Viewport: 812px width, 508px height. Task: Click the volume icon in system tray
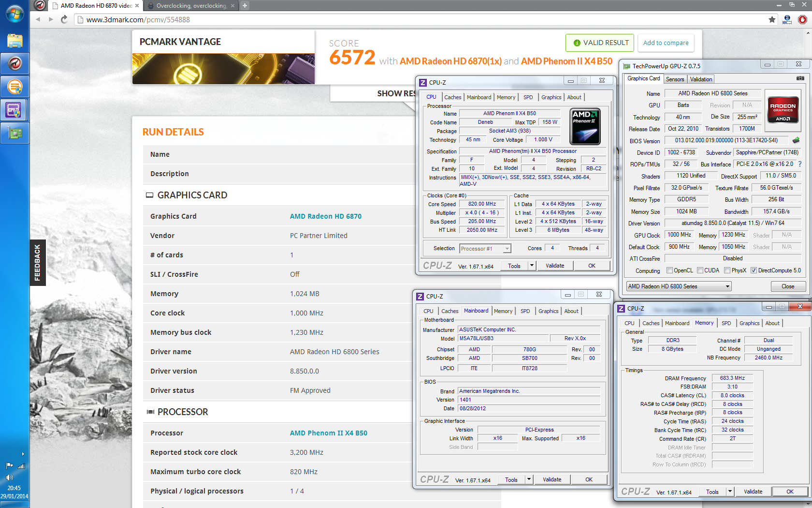click(x=9, y=477)
